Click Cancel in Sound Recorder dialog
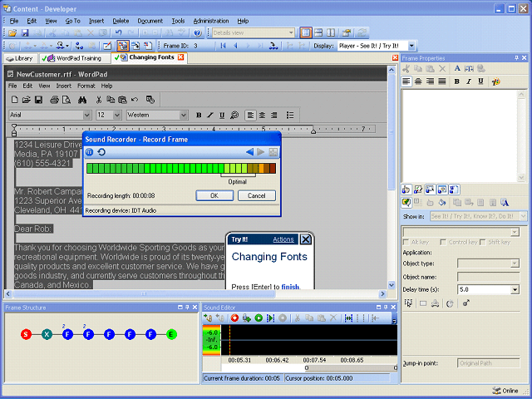532x399 pixels. pyautogui.click(x=257, y=196)
